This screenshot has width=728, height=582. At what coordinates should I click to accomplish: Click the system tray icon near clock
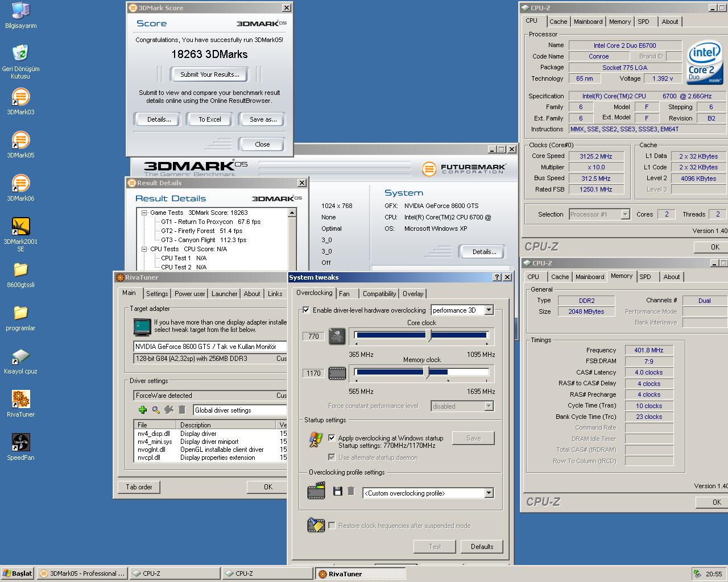point(697,574)
